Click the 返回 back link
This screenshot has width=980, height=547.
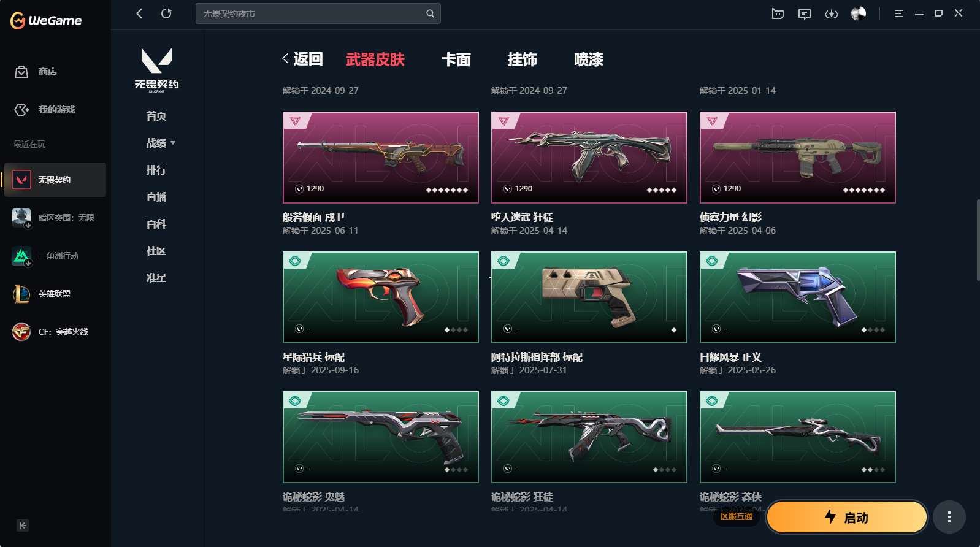(x=302, y=59)
